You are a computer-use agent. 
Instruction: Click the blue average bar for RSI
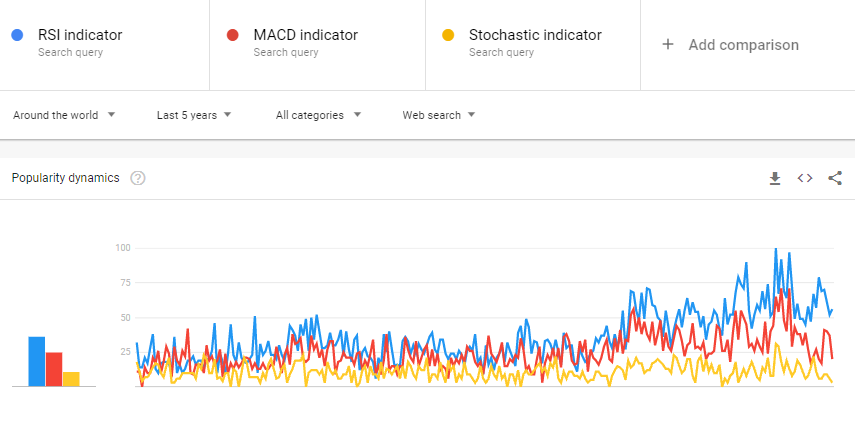tap(37, 362)
